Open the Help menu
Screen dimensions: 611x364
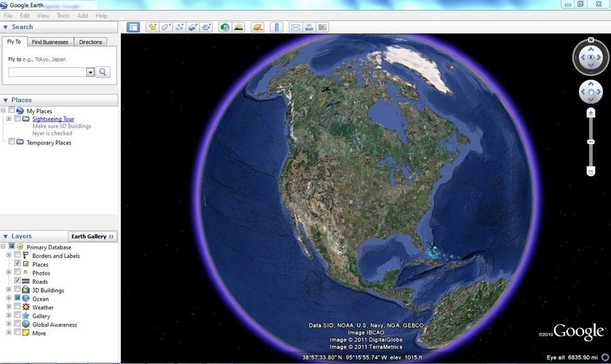click(x=102, y=16)
